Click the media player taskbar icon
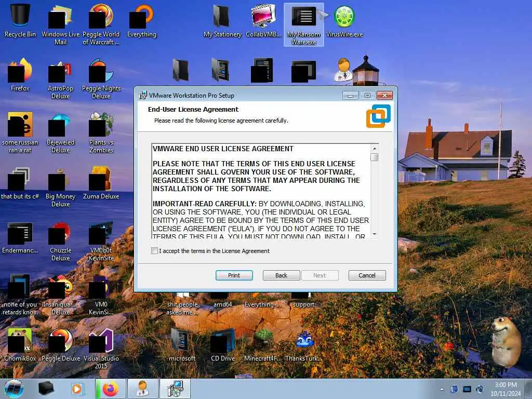532x399 pixels. click(x=77, y=389)
